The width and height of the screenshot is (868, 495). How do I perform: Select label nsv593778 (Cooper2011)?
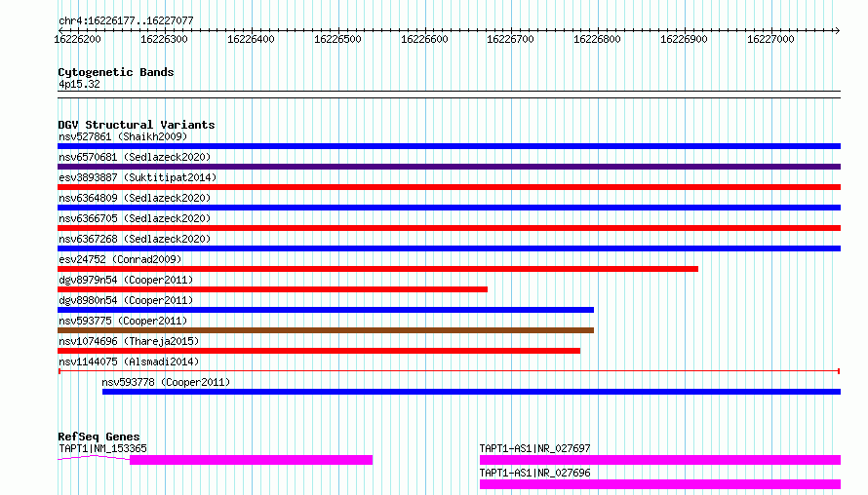(166, 382)
